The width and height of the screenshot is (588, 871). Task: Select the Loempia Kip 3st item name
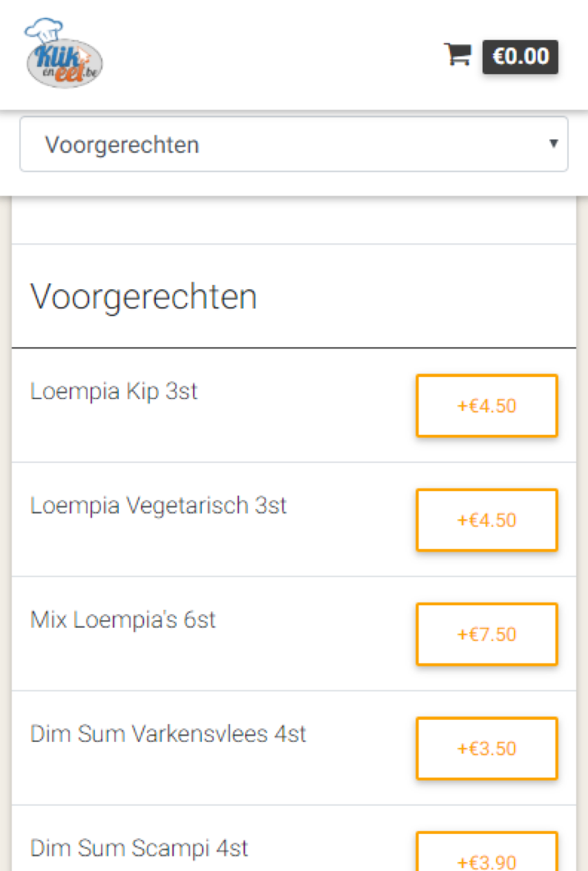[114, 392]
